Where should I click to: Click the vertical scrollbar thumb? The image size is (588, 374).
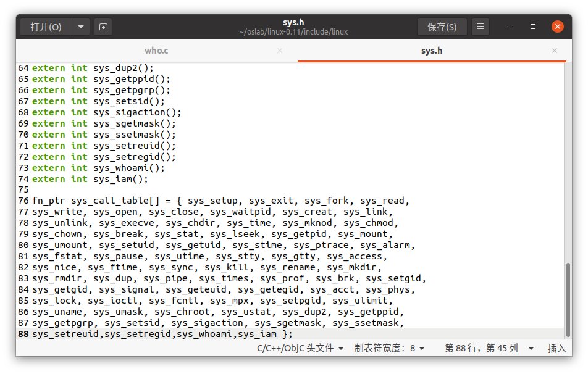[x=568, y=300]
